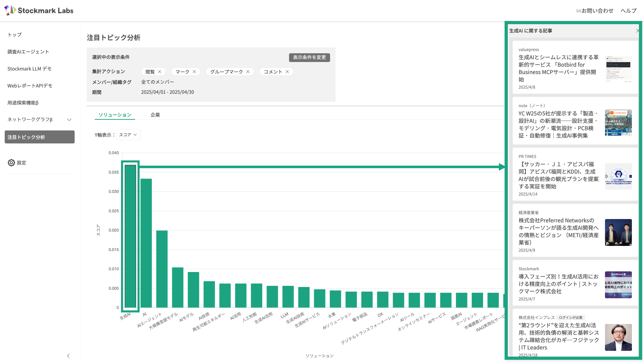Select the 生成AI bar in the chart
This screenshot has width=644, height=362.
130,236
